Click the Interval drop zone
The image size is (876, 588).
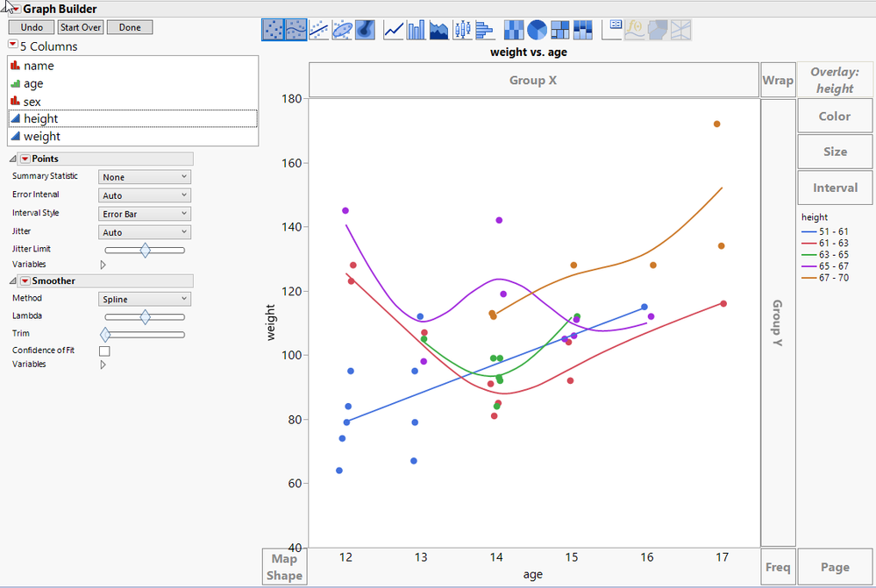coord(835,188)
